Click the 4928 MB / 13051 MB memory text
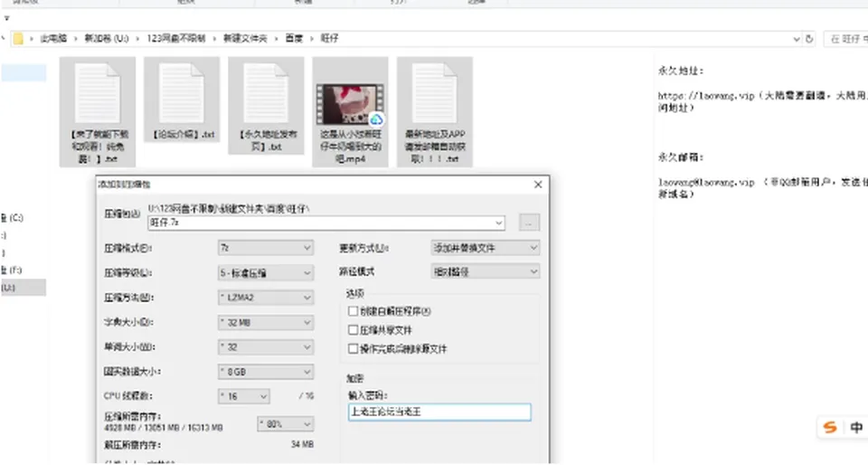Image resolution: width=868 pixels, height=465 pixels. point(164,428)
